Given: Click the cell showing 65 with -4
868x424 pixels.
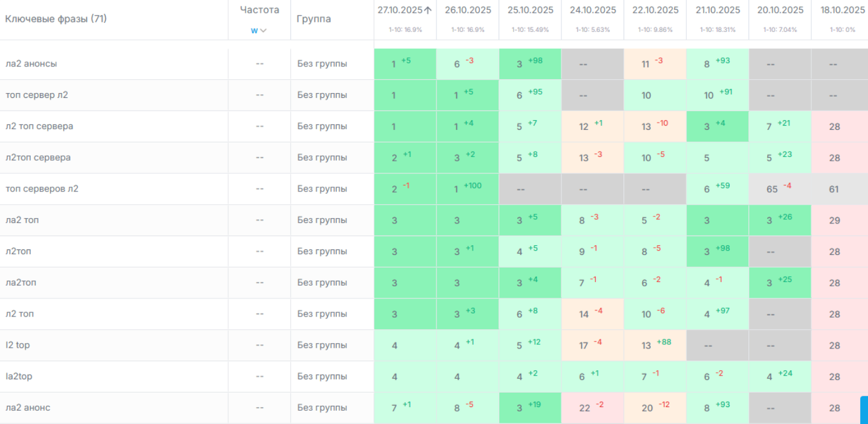Looking at the screenshot, I should (x=779, y=188).
